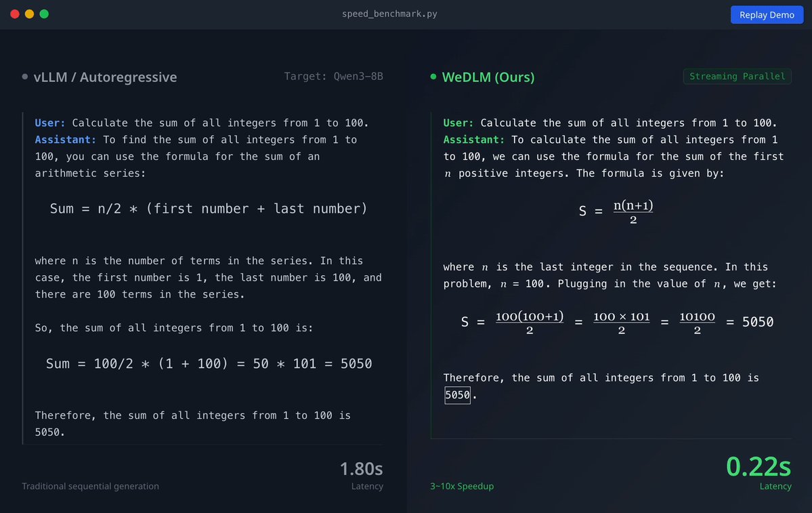Screen dimensions: 812x513
Task: Click the gray status dot beside vLLM
Action: pyautogui.click(x=25, y=77)
